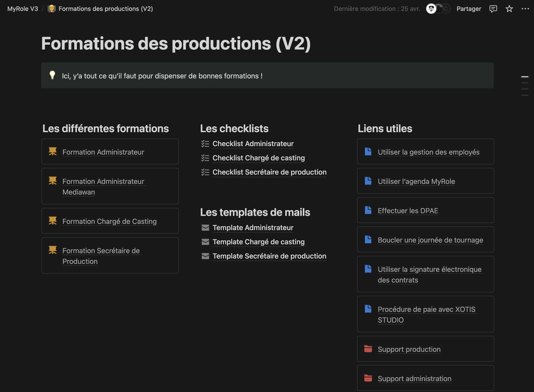
Task: Click the comments icon in the top bar
Action: [493, 9]
